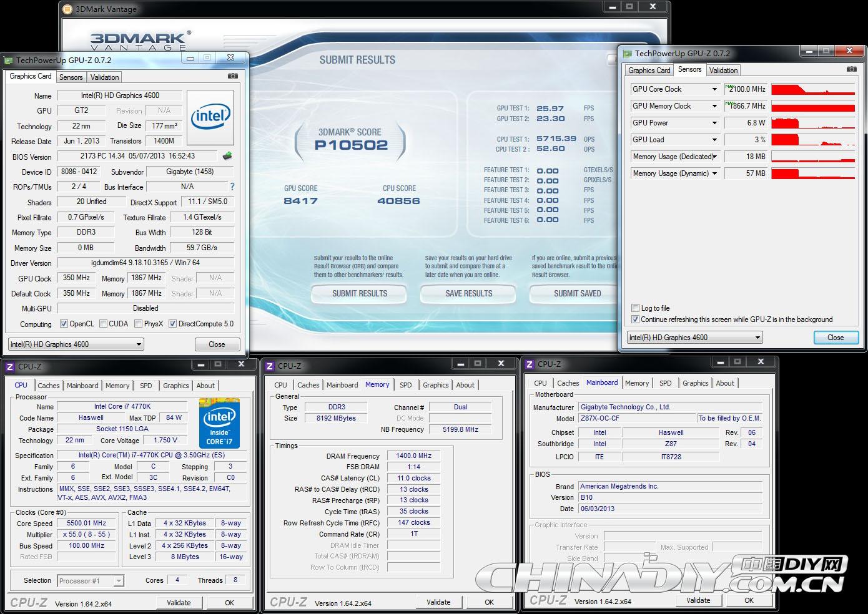Open SPD tab in CPU-Z Memory window
The image size is (868, 614).
(406, 385)
